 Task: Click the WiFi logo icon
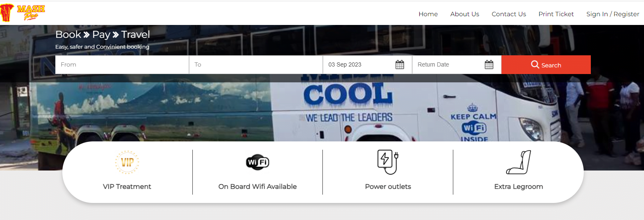coord(258,162)
